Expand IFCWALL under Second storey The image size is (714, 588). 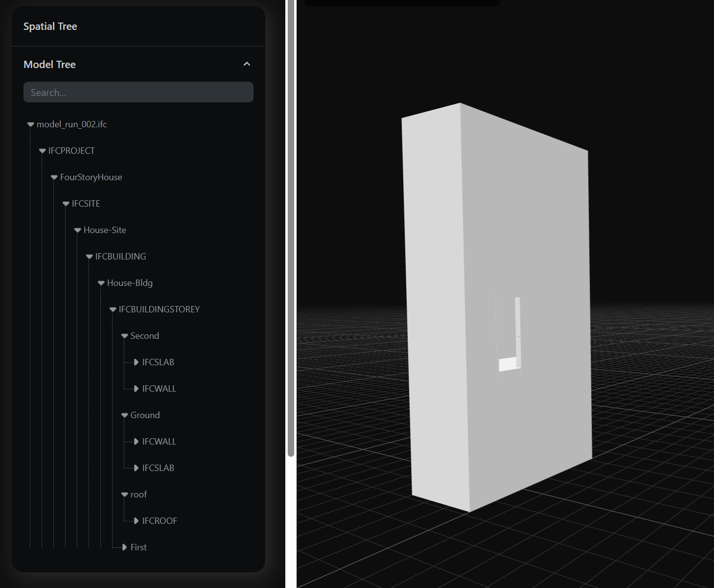point(136,389)
